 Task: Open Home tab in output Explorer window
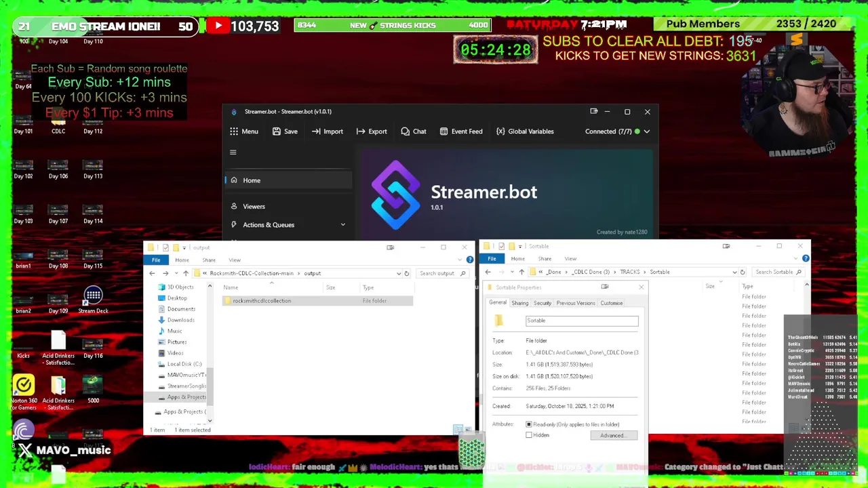tap(182, 260)
